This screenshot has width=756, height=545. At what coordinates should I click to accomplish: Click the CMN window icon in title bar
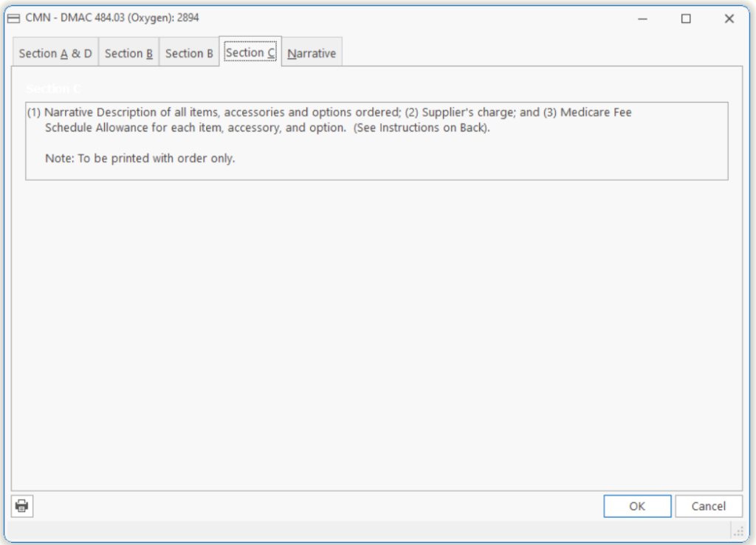(13, 18)
